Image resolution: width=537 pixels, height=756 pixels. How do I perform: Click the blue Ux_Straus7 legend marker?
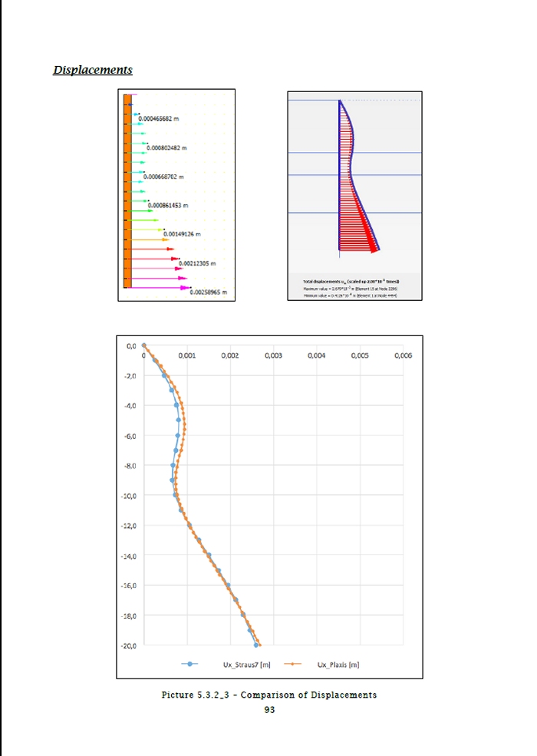coord(189,664)
